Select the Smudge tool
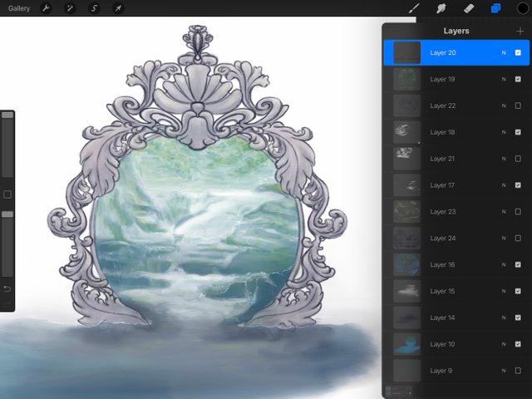Viewport: 532px width, 399px height. [441, 8]
